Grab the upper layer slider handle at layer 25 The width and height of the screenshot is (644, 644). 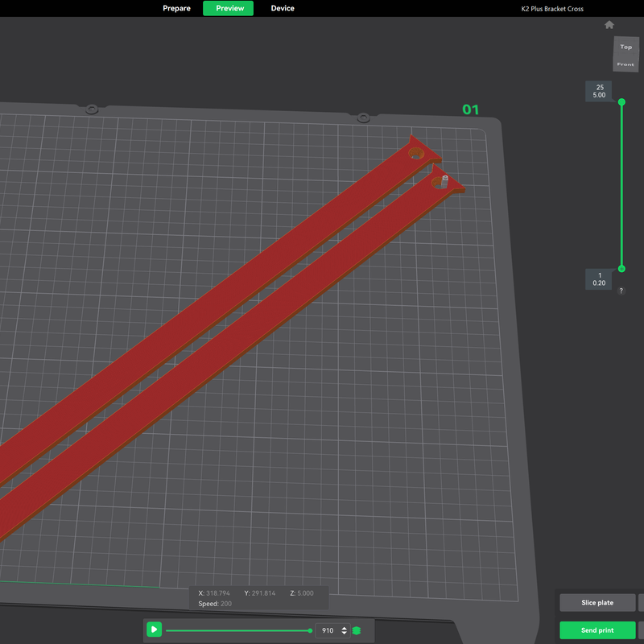pyautogui.click(x=621, y=102)
